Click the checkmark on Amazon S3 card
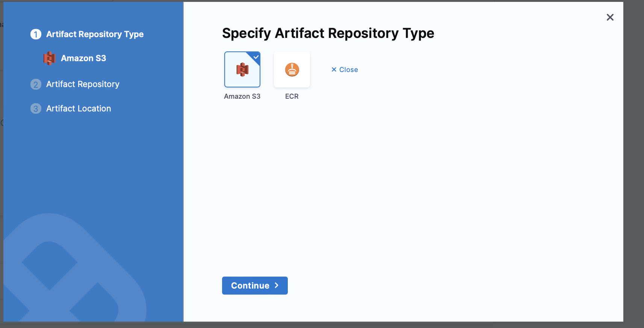This screenshot has height=328, width=644. [x=256, y=57]
